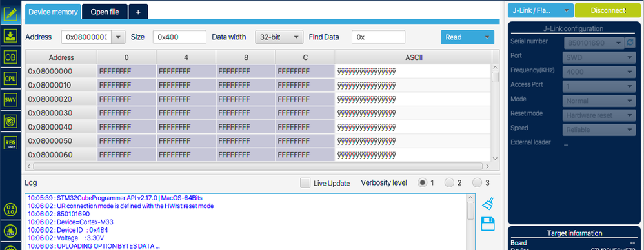Viewport: 644px width, 250px height.
Task: Click the ASCII column header
Action: [413, 57]
